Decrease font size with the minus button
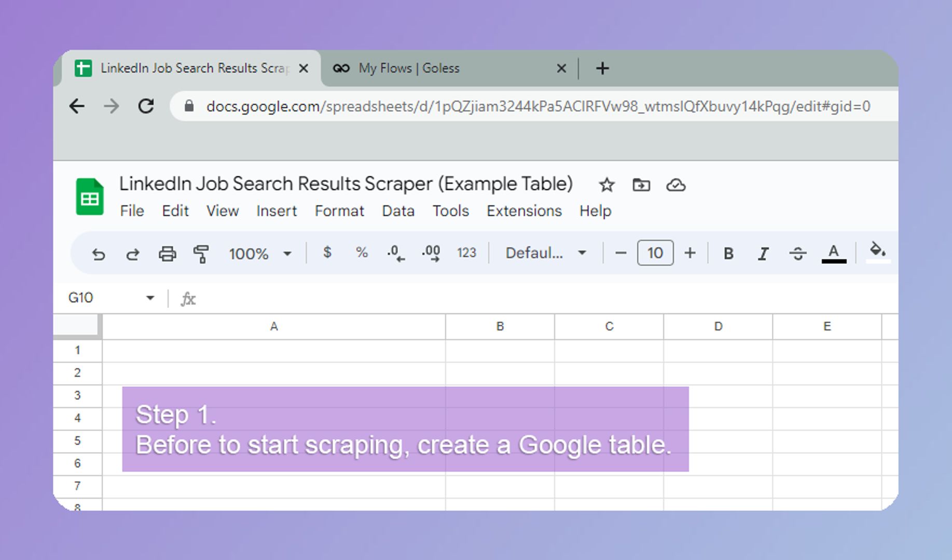The height and width of the screenshot is (560, 952). [x=620, y=253]
